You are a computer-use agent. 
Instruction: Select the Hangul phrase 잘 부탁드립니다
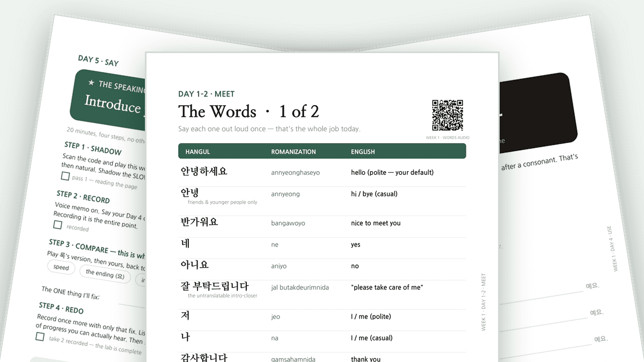tap(215, 286)
